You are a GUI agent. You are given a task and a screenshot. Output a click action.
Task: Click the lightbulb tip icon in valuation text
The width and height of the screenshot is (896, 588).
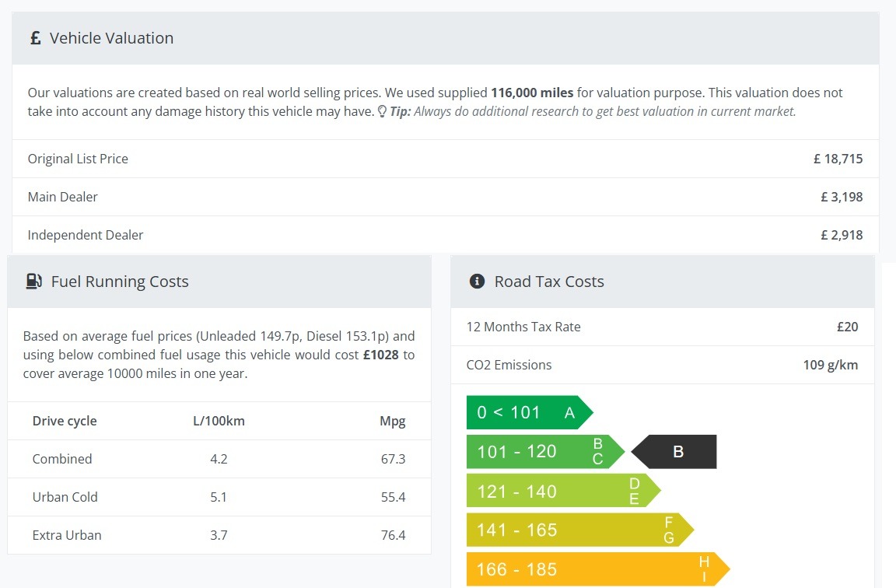point(383,111)
